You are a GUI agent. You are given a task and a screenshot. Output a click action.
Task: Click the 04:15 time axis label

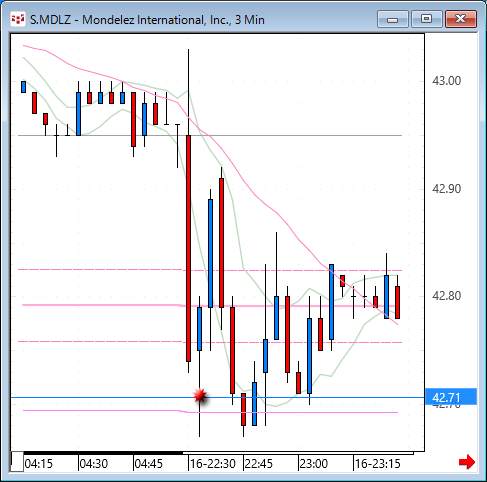tap(39, 464)
